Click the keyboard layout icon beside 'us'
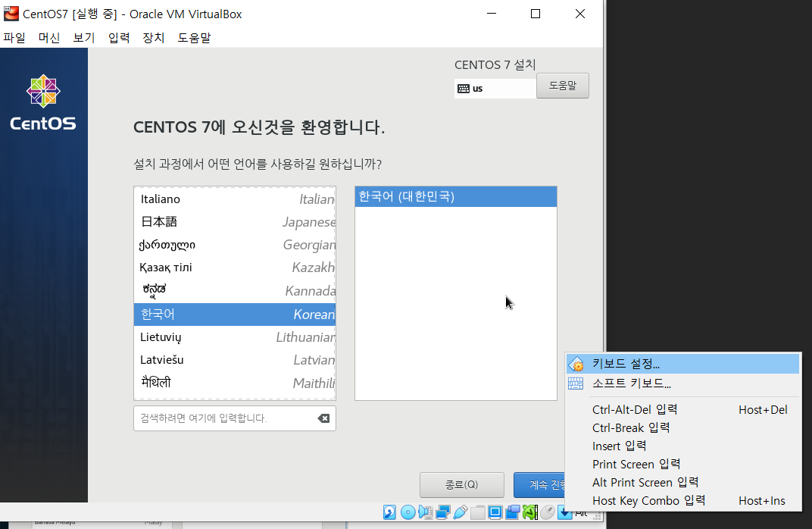The image size is (812, 529). (464, 89)
